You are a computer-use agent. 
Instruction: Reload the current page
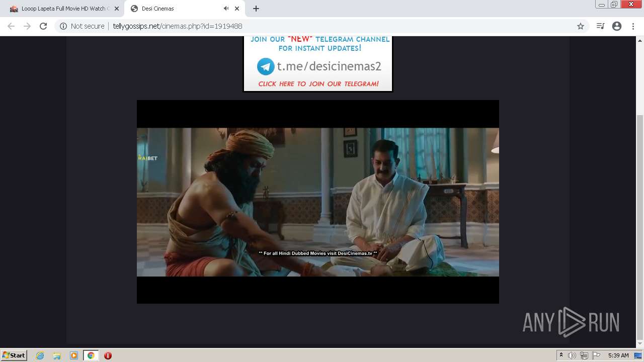(x=43, y=26)
